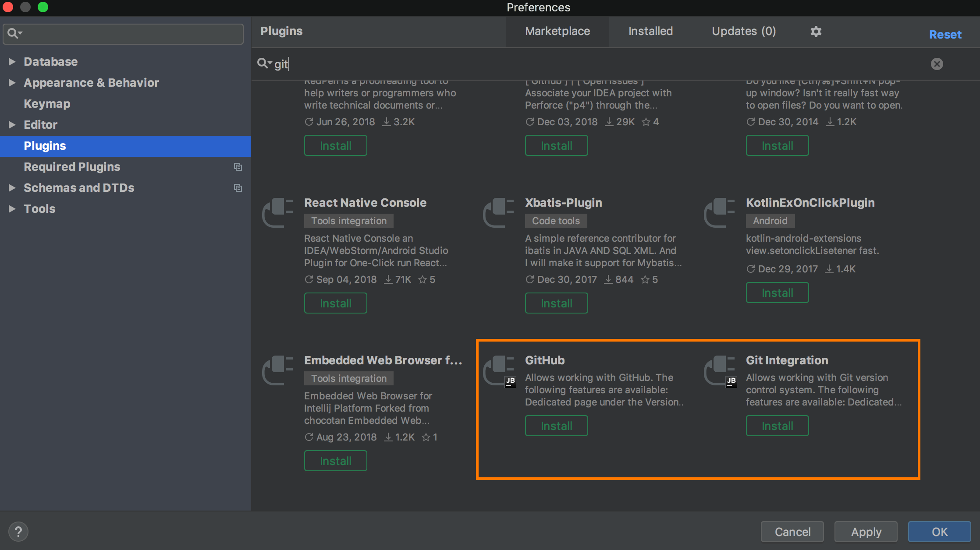The image size is (980, 550).
Task: Click the Xbatis-Plugin plug icon
Action: 498,213
